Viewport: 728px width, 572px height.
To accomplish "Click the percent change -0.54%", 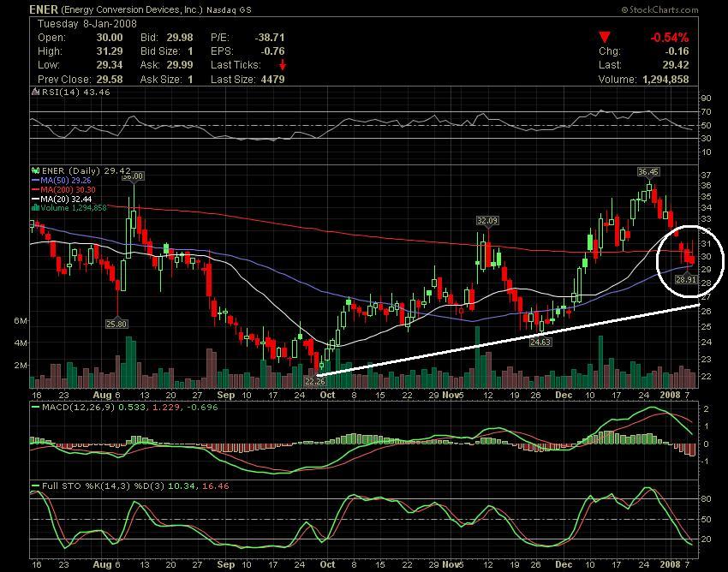I will (x=670, y=37).
